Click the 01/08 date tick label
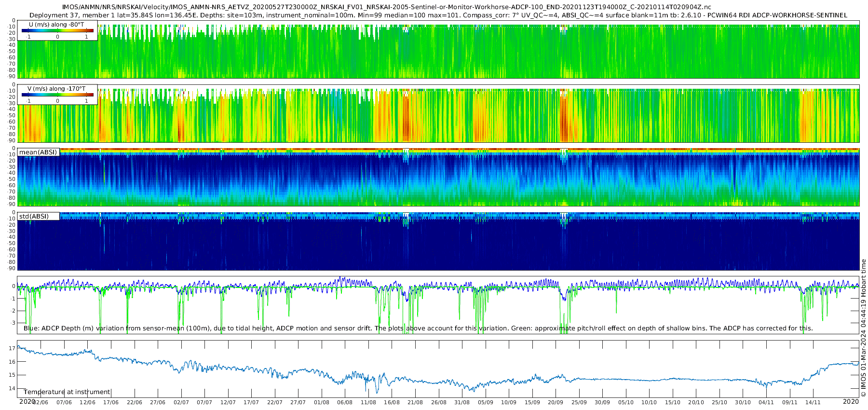 coord(321,403)
